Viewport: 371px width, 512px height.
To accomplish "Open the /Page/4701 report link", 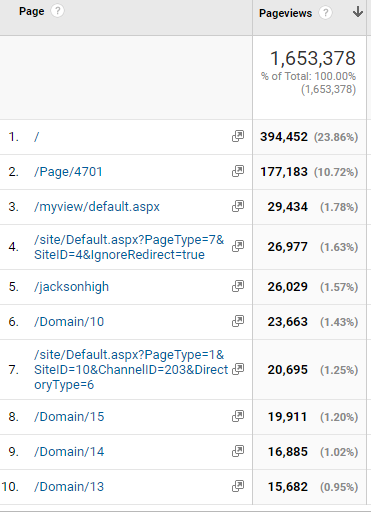I will click(68, 172).
